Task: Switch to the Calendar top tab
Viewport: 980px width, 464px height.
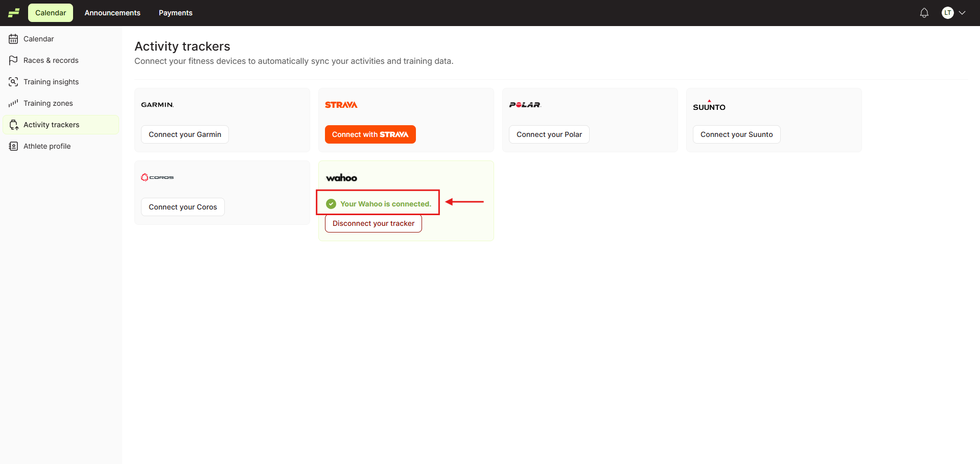Action: click(x=51, y=13)
